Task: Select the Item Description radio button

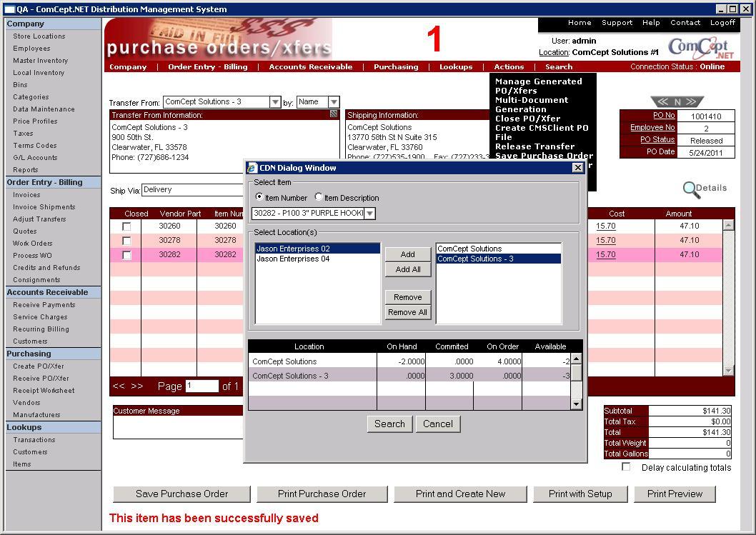Action: click(x=319, y=197)
